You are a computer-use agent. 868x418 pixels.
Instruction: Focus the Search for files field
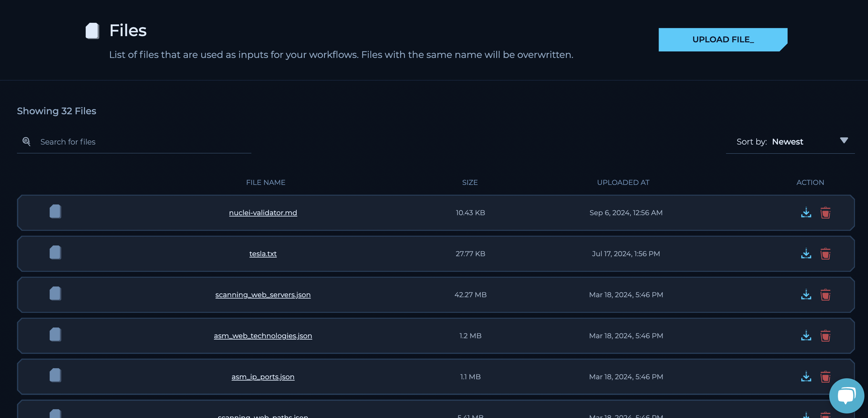[142, 142]
